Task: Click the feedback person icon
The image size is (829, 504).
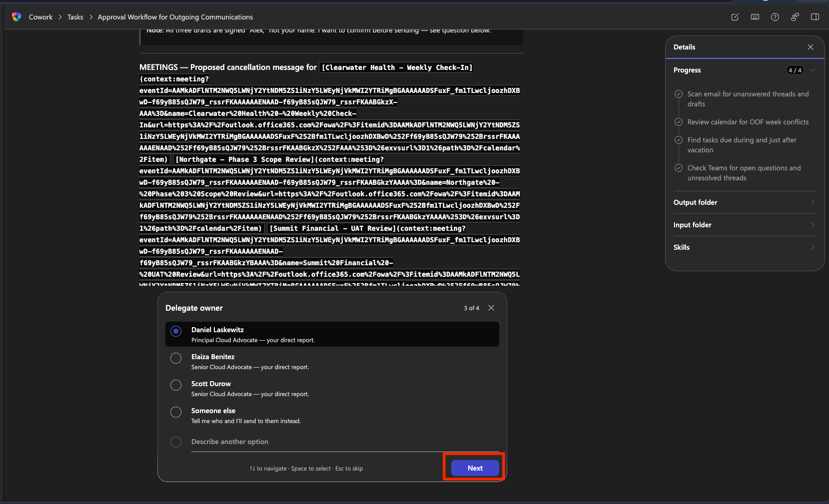Action: point(795,17)
